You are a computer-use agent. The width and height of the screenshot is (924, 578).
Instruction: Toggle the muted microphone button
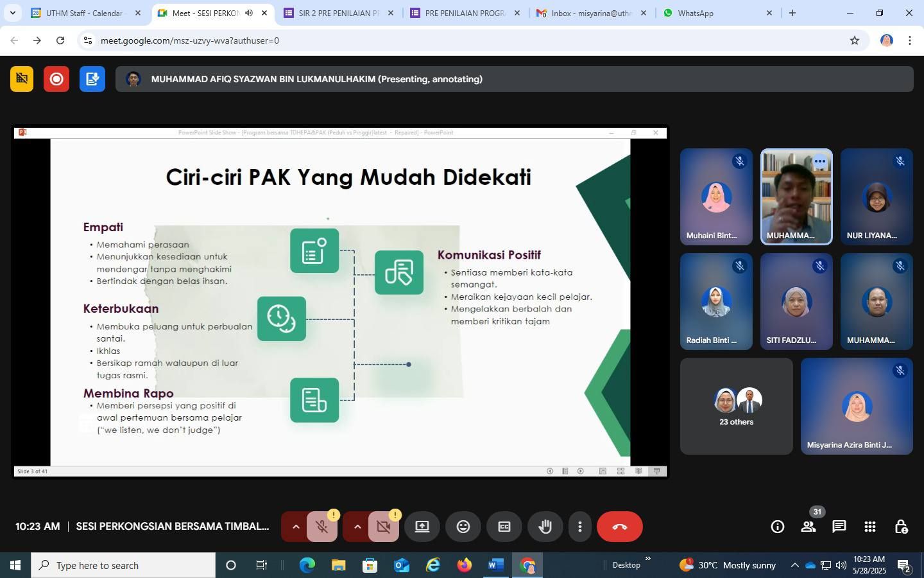tap(322, 527)
